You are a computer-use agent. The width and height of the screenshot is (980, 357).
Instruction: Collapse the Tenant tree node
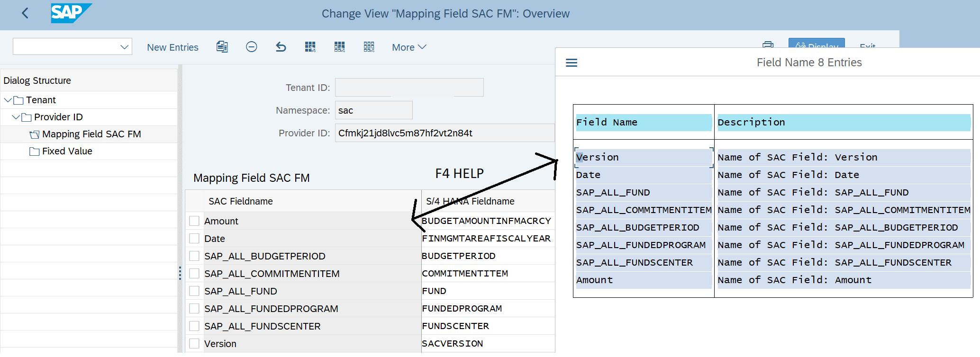click(8, 100)
